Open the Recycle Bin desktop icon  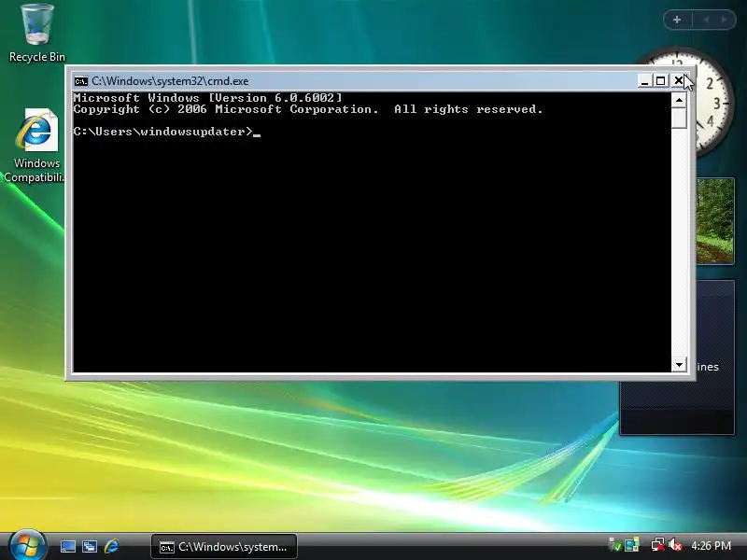(37, 33)
